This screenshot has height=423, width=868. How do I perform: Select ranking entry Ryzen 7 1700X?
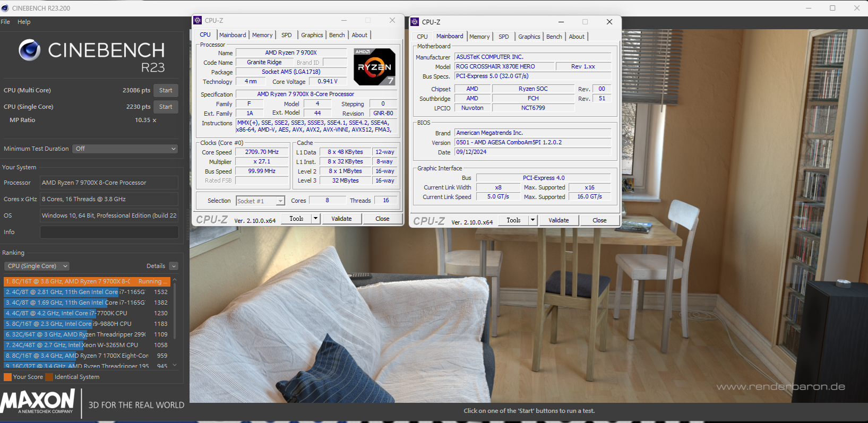click(x=87, y=356)
